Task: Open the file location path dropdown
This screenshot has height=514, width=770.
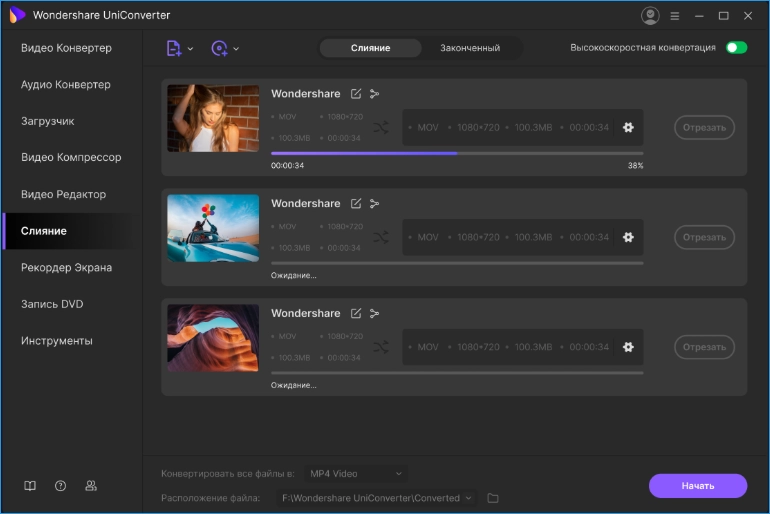Action: click(376, 498)
